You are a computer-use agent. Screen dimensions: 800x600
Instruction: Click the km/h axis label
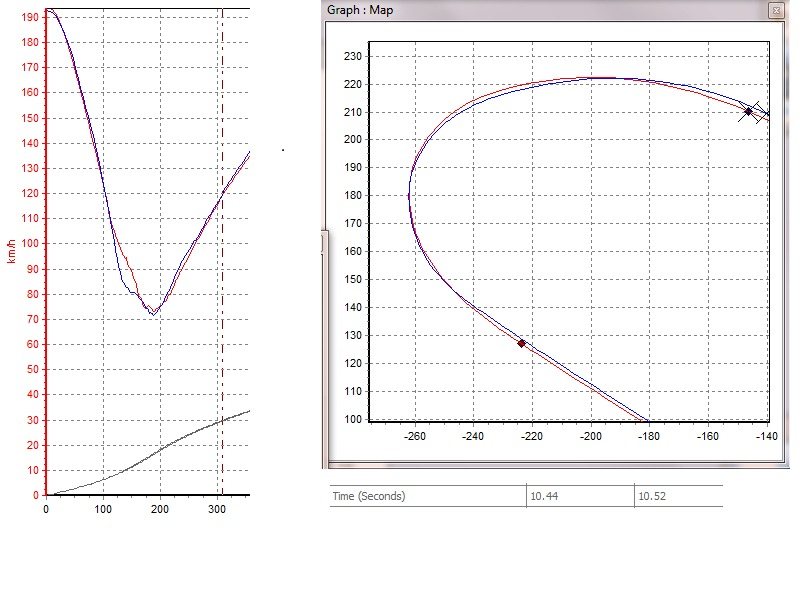coord(11,251)
